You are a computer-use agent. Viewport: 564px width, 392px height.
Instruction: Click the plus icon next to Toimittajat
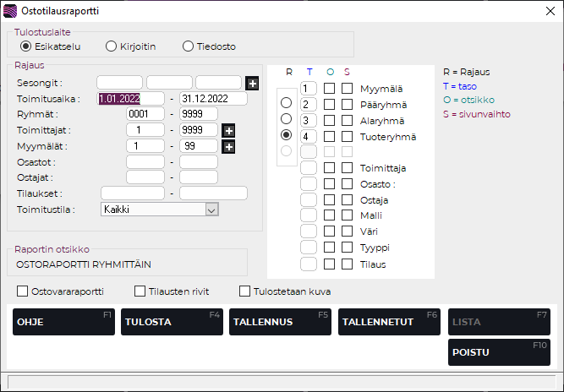pos(228,130)
